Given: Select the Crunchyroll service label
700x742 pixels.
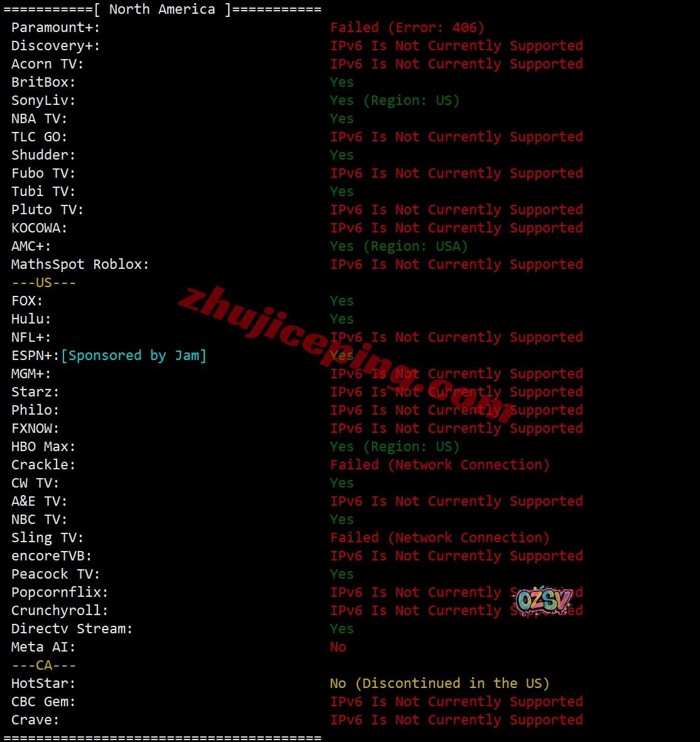Looking at the screenshot, I should (x=60, y=611).
